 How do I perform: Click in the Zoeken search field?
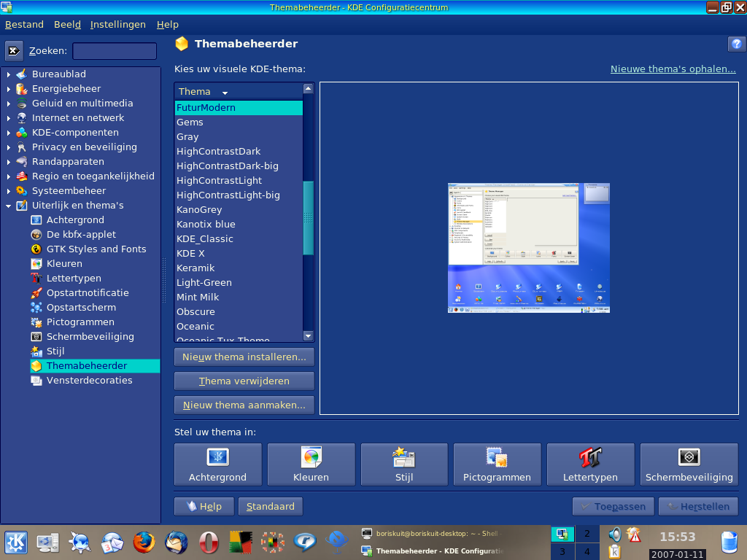pos(115,51)
